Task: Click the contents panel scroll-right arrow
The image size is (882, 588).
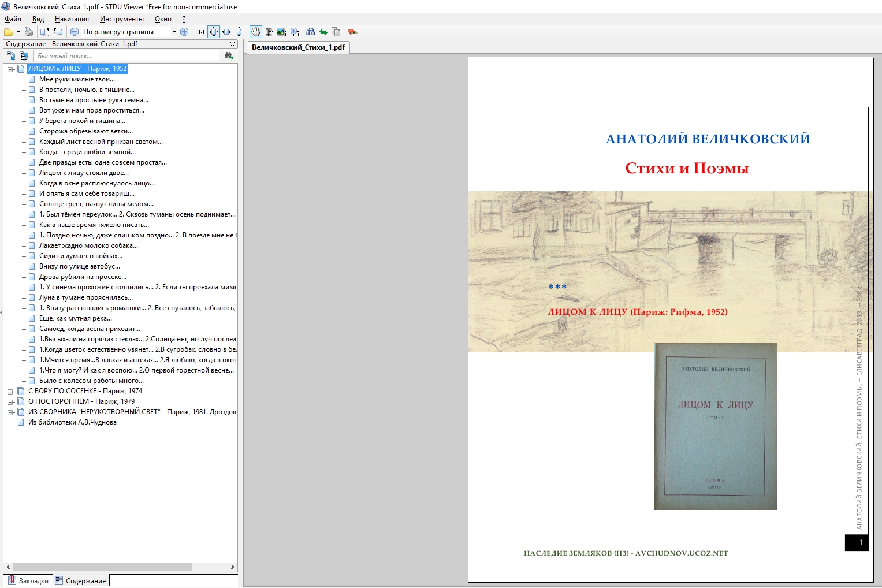Action: click(233, 567)
